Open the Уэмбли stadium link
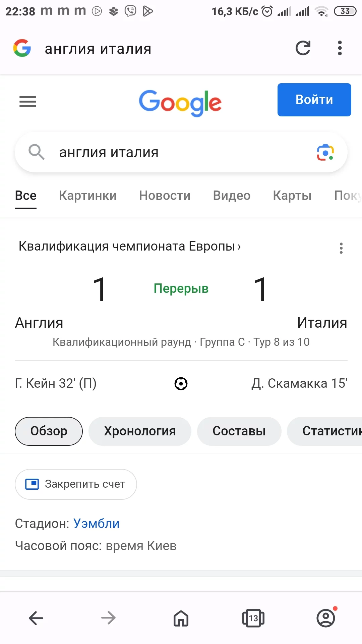The image size is (362, 644). click(97, 523)
